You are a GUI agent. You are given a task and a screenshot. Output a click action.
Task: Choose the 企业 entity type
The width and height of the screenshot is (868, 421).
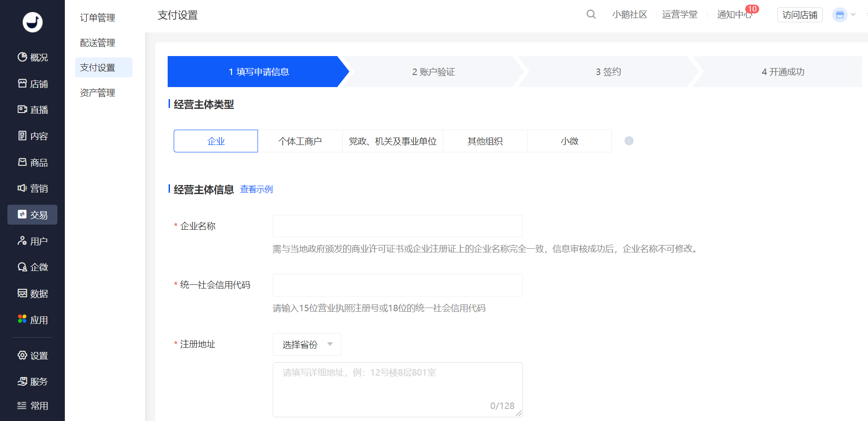(216, 141)
